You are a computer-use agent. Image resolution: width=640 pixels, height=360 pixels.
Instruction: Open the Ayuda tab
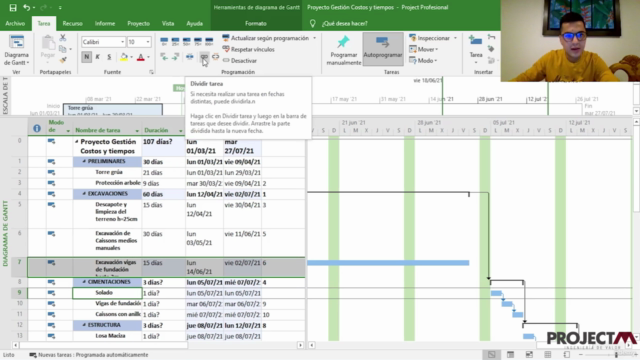point(195,24)
